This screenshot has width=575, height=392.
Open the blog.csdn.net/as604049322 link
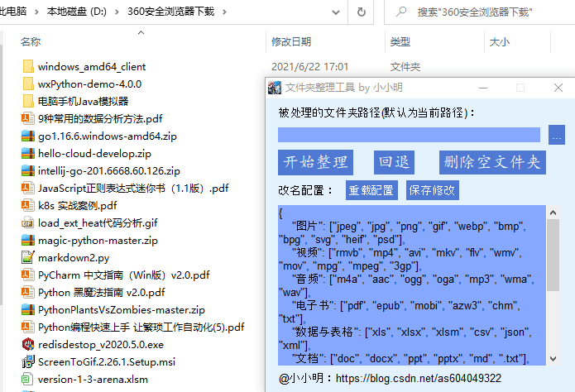[419, 378]
